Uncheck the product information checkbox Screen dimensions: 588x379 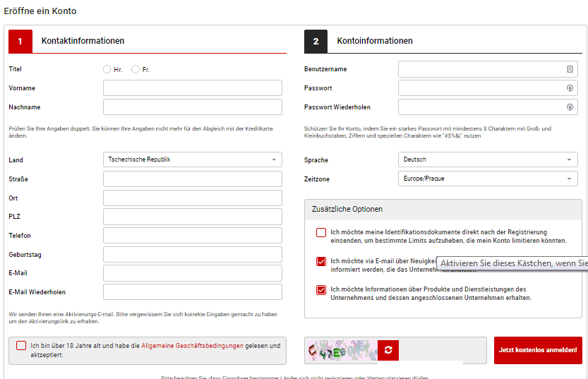(x=321, y=290)
